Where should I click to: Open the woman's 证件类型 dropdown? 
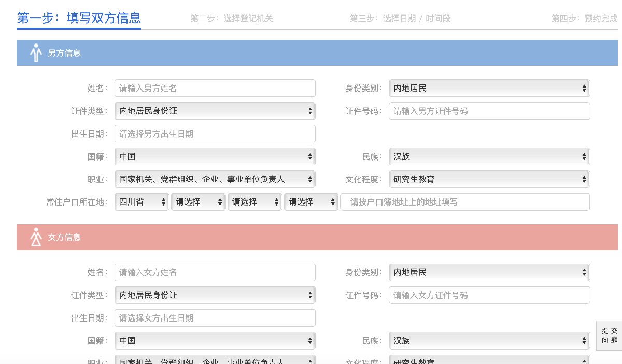pyautogui.click(x=215, y=295)
